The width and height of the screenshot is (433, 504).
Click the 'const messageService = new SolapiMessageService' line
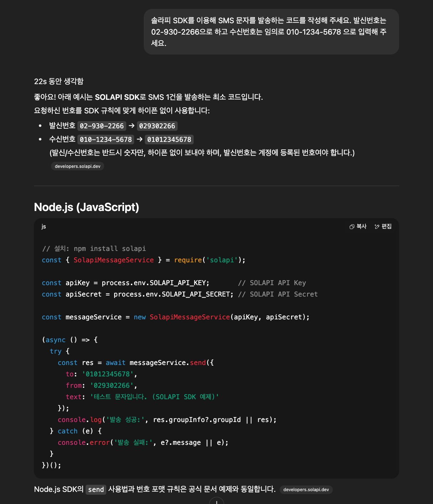(175, 317)
